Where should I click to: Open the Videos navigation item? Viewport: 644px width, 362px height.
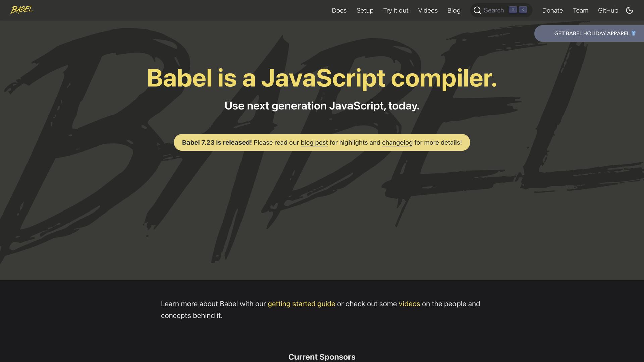pyautogui.click(x=428, y=10)
